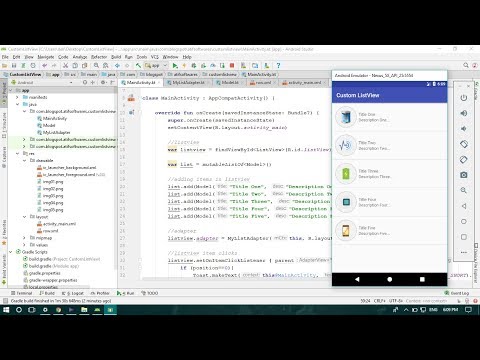Click the emulator power button
The height and width of the screenshot is (360, 480).
(464, 98)
